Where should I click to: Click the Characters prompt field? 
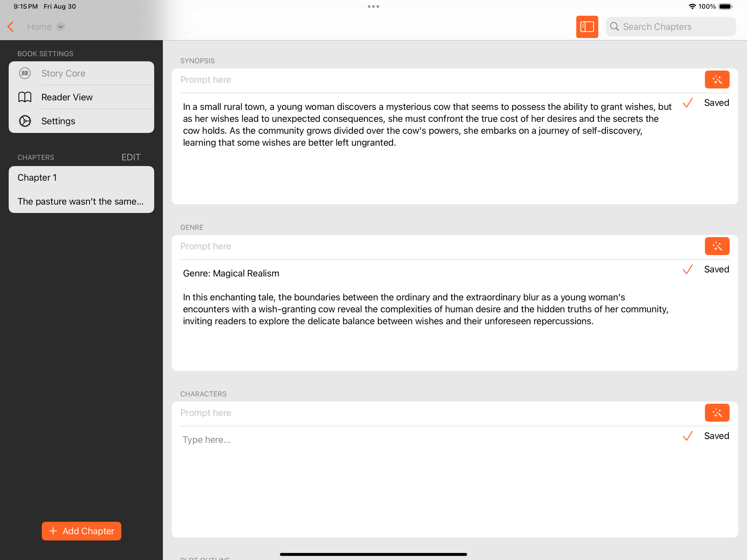[439, 413]
